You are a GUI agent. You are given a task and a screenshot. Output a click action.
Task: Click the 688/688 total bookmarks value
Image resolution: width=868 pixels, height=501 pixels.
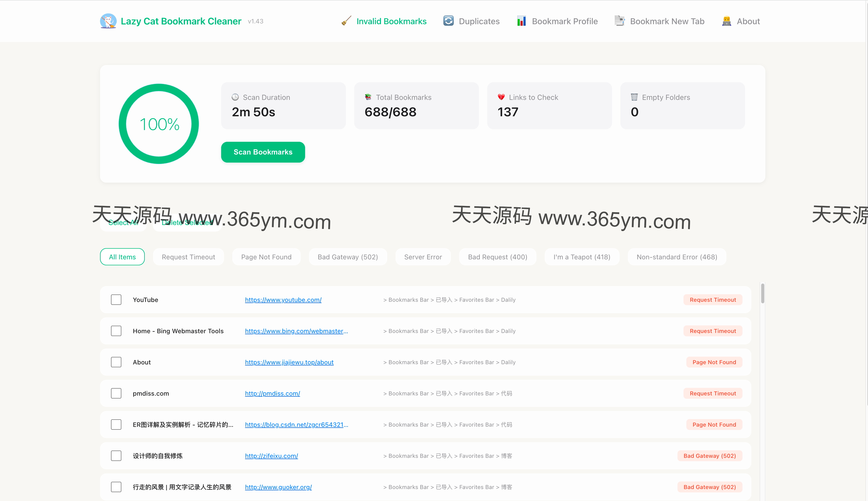tap(390, 112)
